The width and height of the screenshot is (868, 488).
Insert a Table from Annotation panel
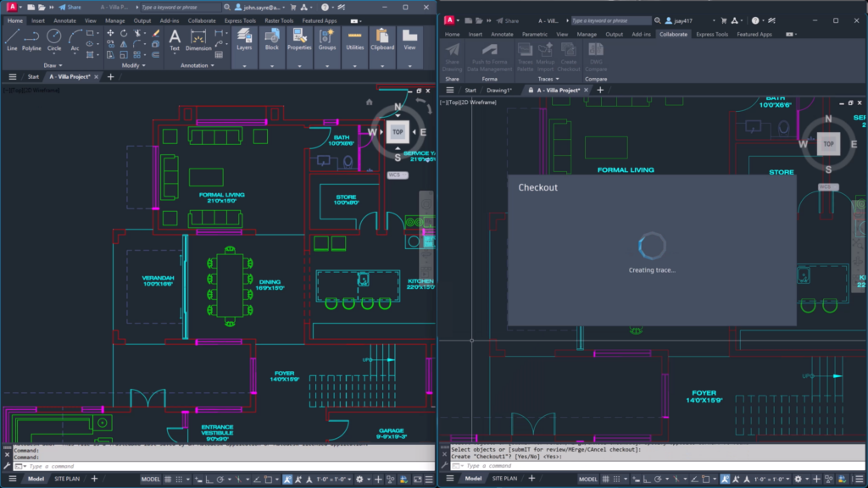coord(220,55)
